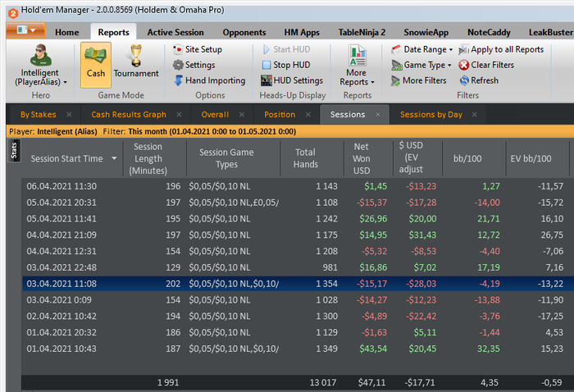Open Site Setup
The height and width of the screenshot is (392, 574).
click(x=198, y=49)
